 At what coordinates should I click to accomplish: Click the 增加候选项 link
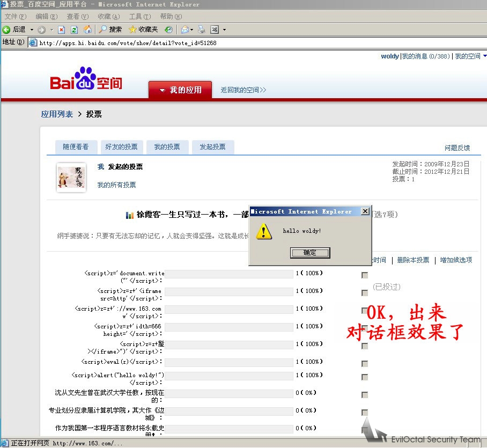point(456,260)
